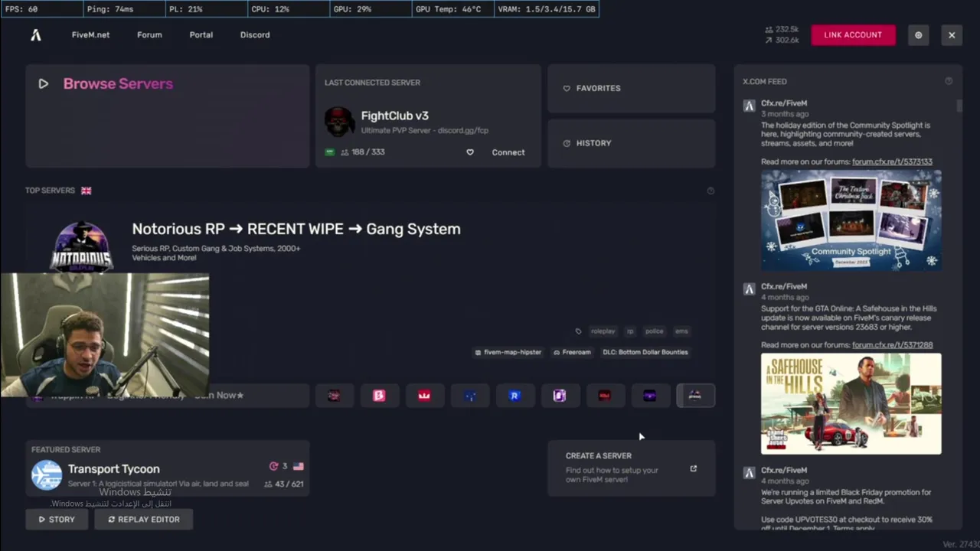This screenshot has width=980, height=551.
Task: Click the fivem-map-hipster label
Action: [508, 353]
